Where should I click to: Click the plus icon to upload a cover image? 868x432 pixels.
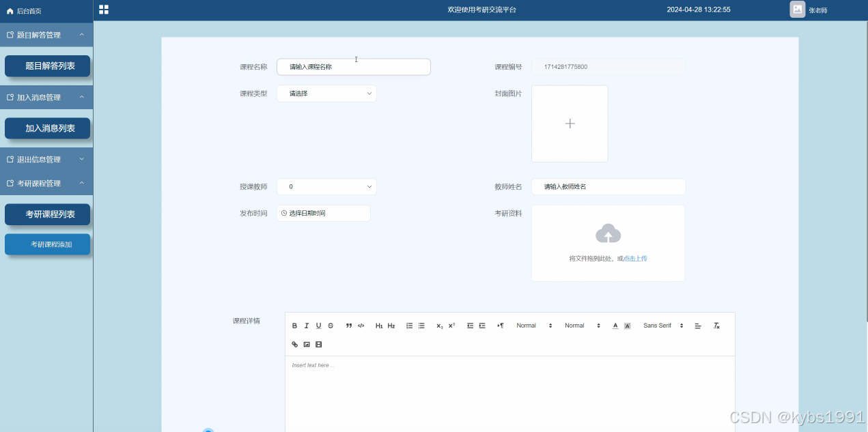(570, 124)
